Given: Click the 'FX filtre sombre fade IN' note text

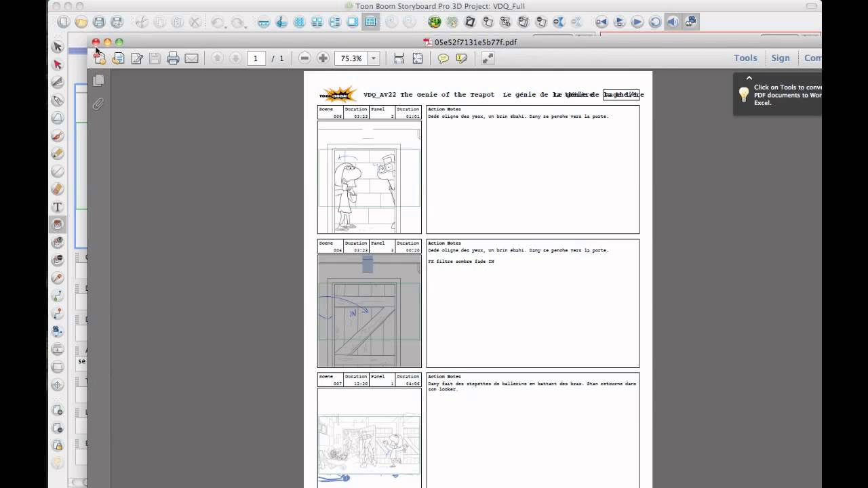Looking at the screenshot, I should (461, 262).
